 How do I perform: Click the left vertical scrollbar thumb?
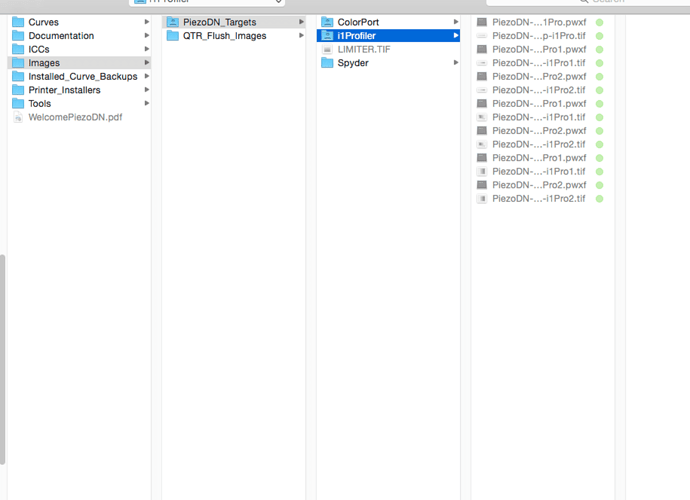click(x=3, y=359)
